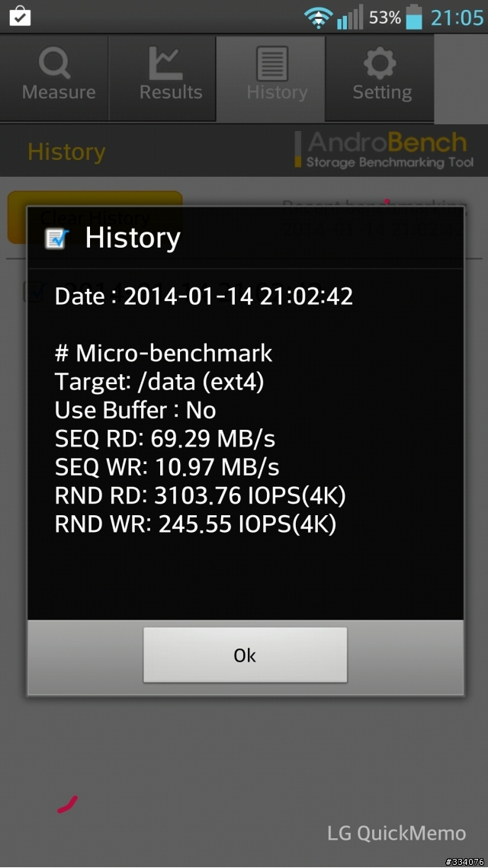This screenshot has height=868, width=488.
Task: Tap the checklist icon in dialog title
Action: point(56,239)
